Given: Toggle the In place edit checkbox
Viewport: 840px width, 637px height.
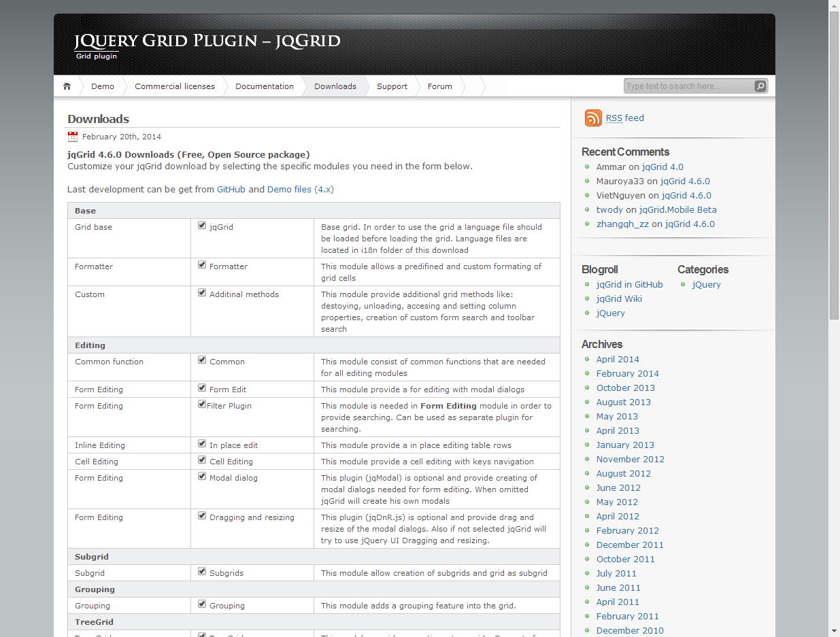Looking at the screenshot, I should [x=202, y=444].
